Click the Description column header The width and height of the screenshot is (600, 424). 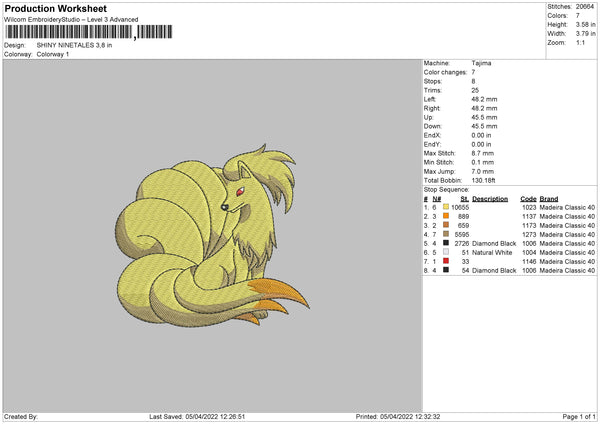(490, 199)
